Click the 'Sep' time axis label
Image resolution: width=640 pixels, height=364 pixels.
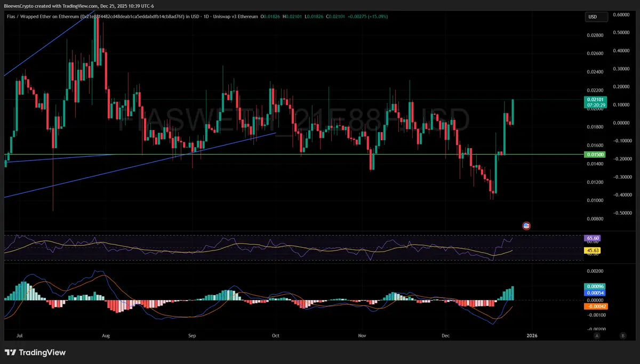pyautogui.click(x=193, y=336)
